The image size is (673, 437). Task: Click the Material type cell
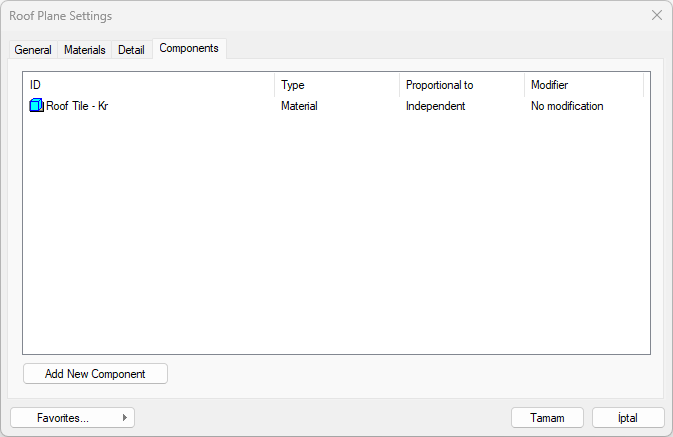click(299, 106)
